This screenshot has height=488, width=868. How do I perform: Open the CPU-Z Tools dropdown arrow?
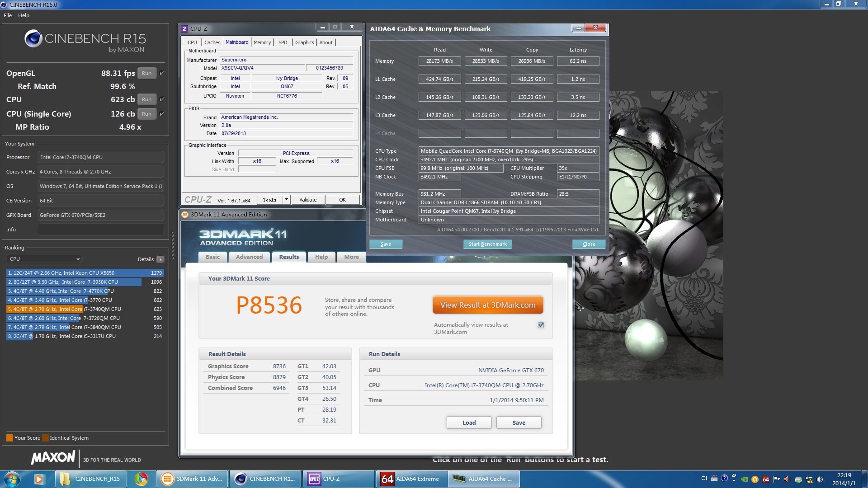click(286, 200)
